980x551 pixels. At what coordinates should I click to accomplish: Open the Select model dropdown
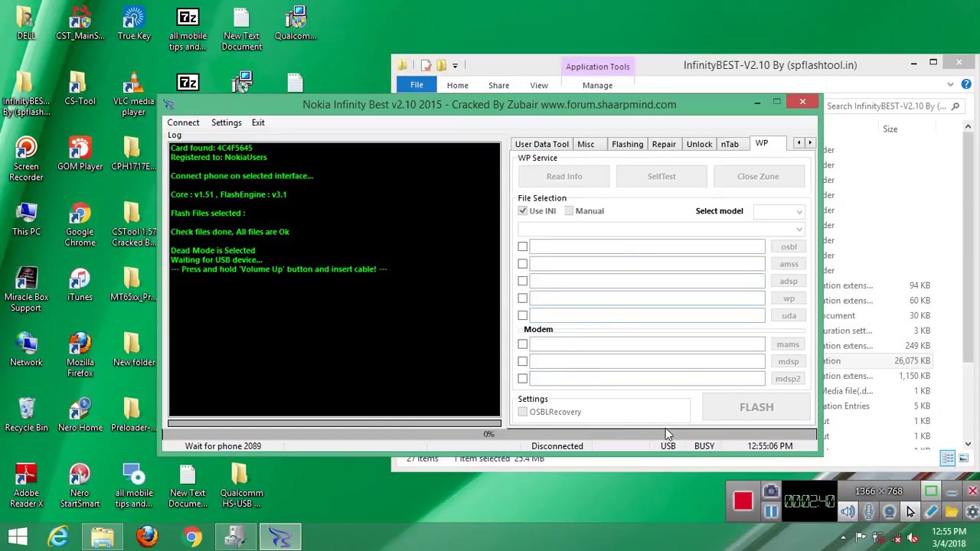(779, 211)
